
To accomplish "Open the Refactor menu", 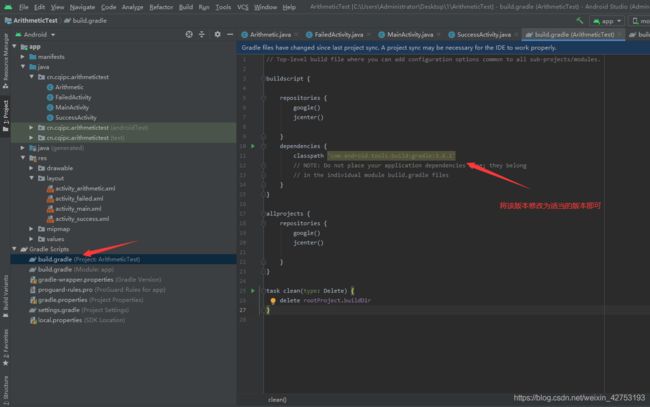I will (x=161, y=7).
